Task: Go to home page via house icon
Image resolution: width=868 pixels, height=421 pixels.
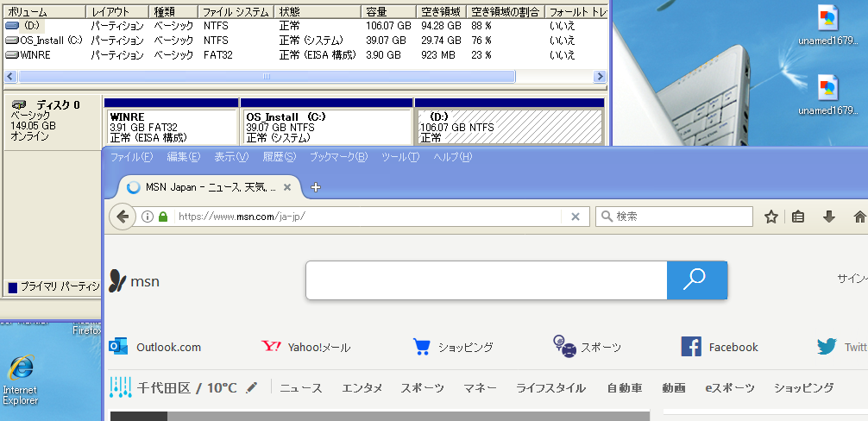Action: click(x=859, y=217)
